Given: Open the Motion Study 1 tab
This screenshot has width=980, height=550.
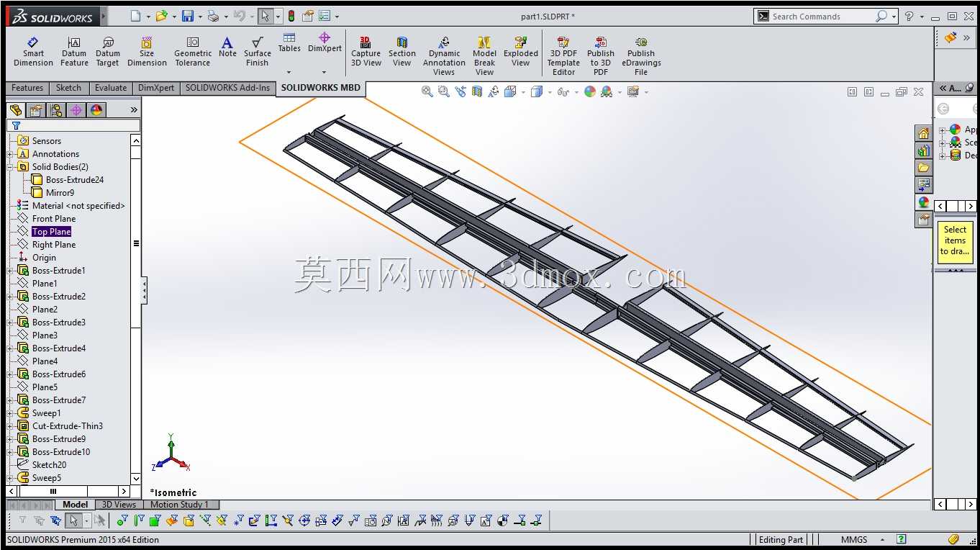Looking at the screenshot, I should pos(179,505).
